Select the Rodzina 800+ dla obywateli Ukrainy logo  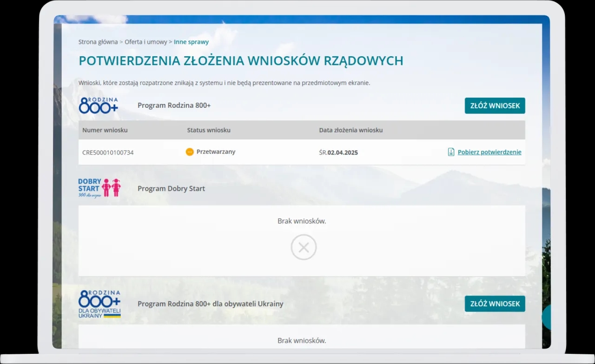(99, 303)
